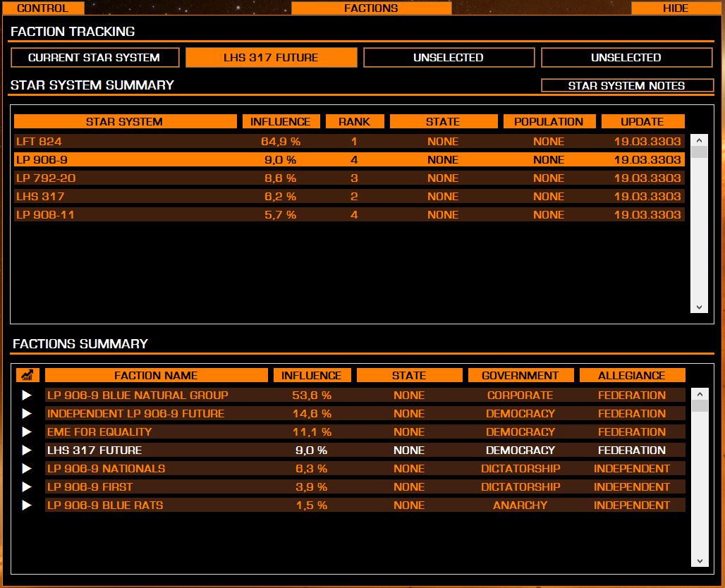Screen dimensions: 725x588
Task: Sort factions by Influence header
Action: [312, 375]
